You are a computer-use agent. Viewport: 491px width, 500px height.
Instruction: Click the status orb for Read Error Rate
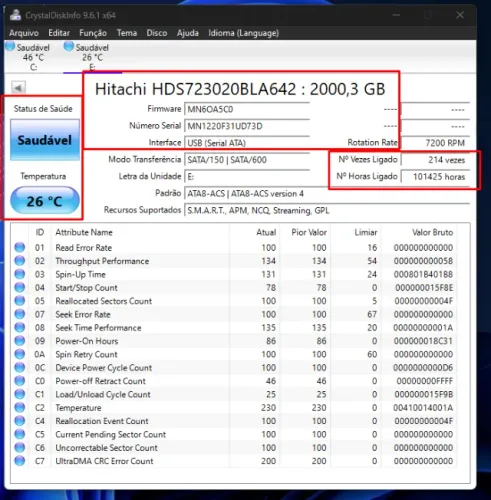point(20,247)
